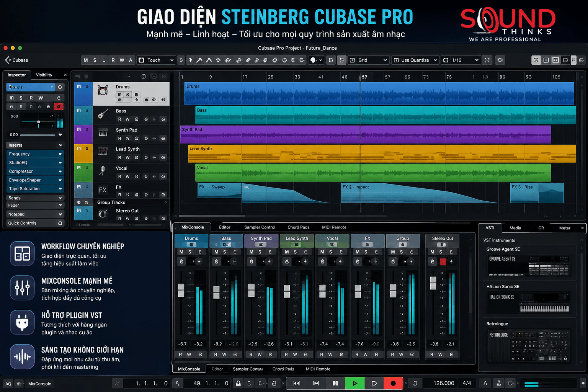The height and width of the screenshot is (392, 588).
Task: Switch to the Visibility tab
Action: pyautogui.click(x=44, y=75)
